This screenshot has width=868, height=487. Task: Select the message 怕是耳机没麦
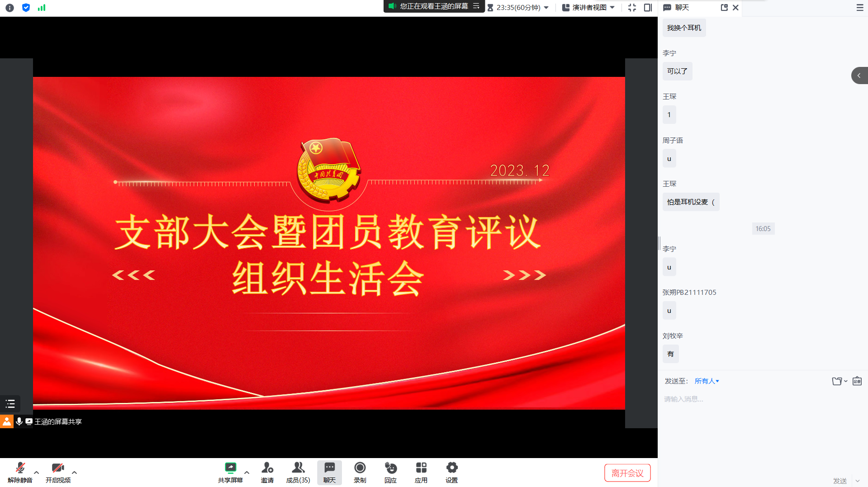pyautogui.click(x=691, y=202)
